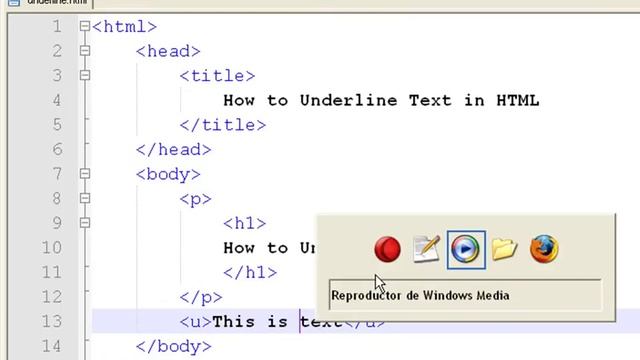The width and height of the screenshot is (640, 360).
Task: Select the Firefox icon in task switcher
Action: tap(544, 249)
